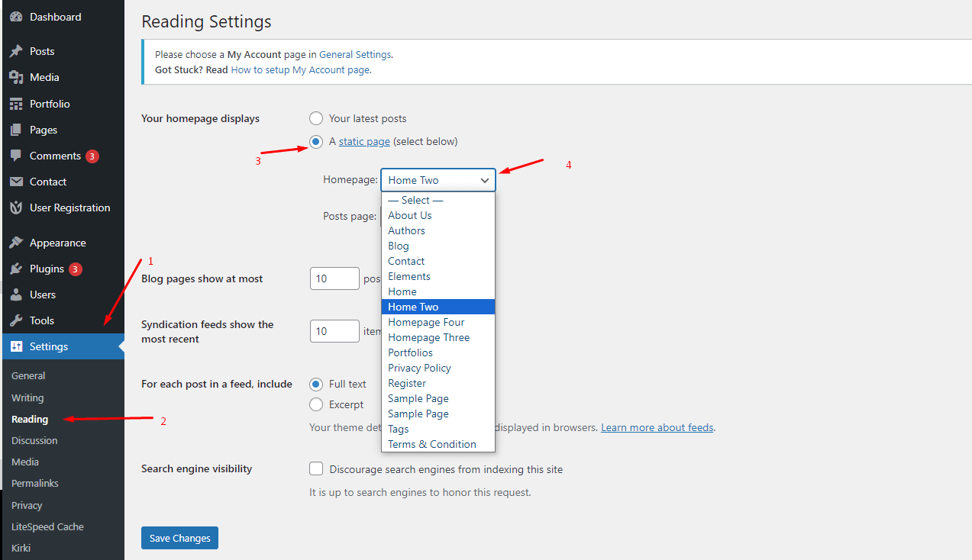Pick About Us from Homepage list
This screenshot has width=972, height=560.
438,215
